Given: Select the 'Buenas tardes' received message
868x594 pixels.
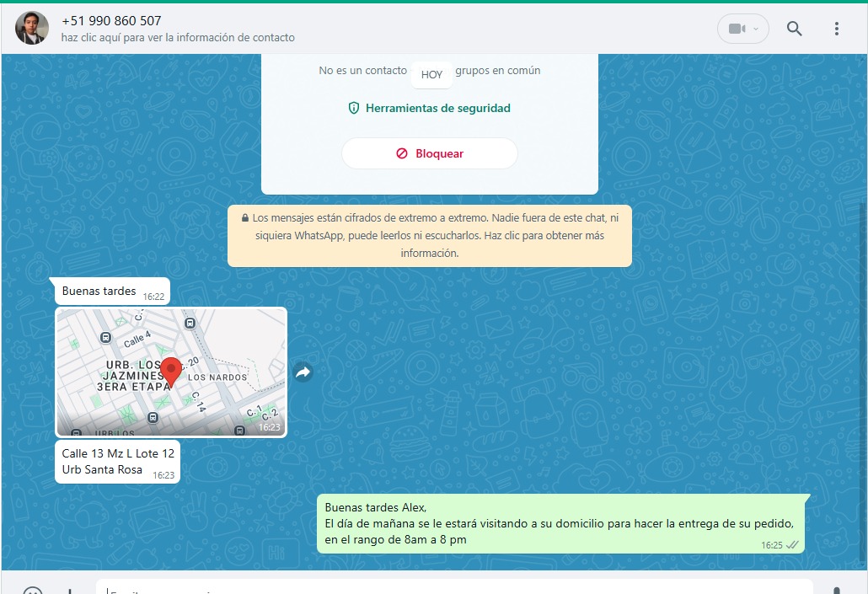Looking at the screenshot, I should click(x=99, y=292).
